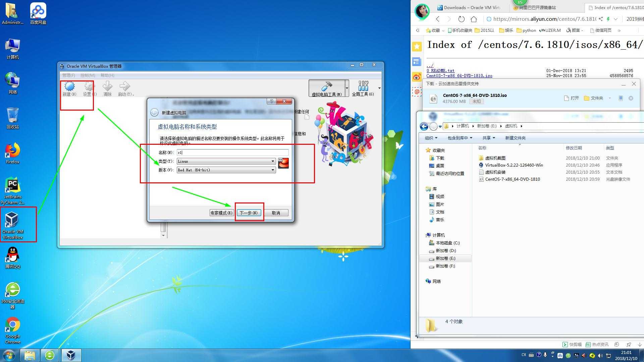Image resolution: width=644 pixels, height=362 pixels.
Task: Click the browser address bar URL
Action: click(545, 19)
